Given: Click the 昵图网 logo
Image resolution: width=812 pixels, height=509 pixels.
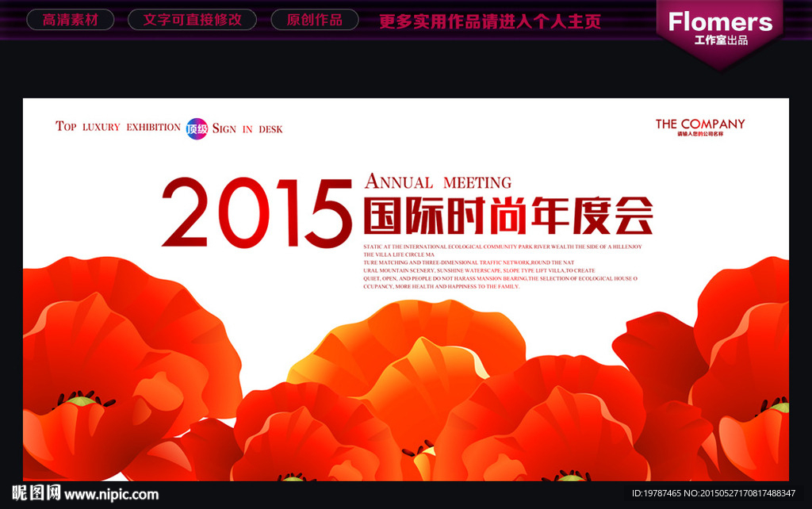Looking at the screenshot, I should pyautogui.click(x=36, y=493).
